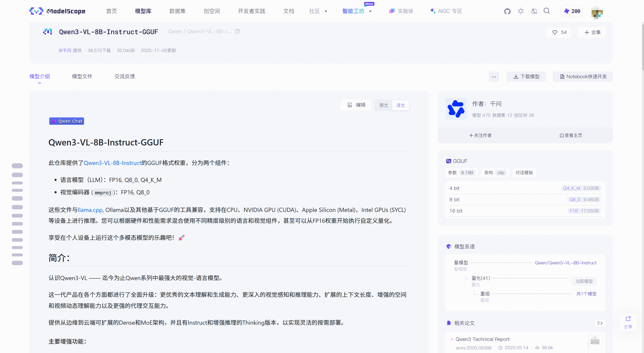Open 创空间 in navigation
Image resolution: width=644 pixels, height=353 pixels.
point(212,11)
